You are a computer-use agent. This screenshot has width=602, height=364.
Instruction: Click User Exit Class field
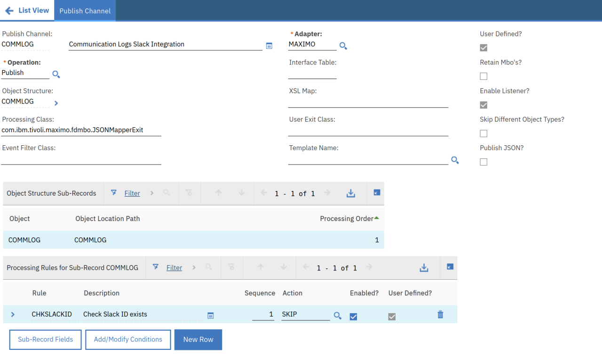point(368,130)
